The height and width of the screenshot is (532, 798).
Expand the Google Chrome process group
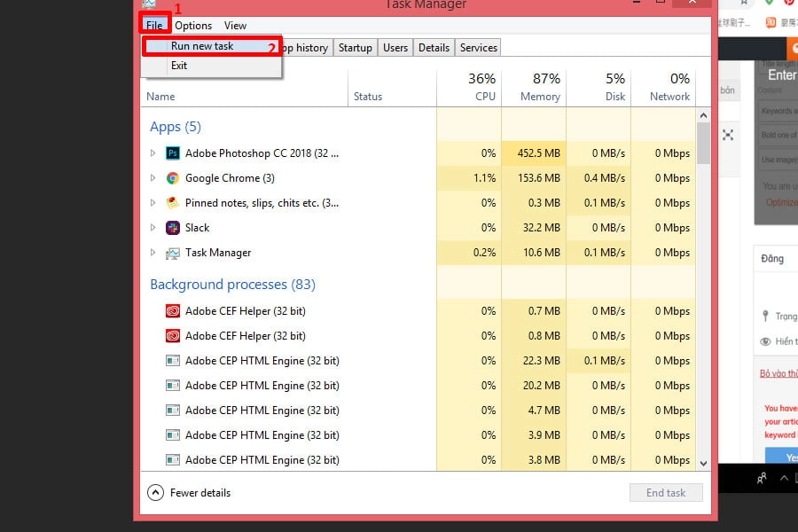click(153, 178)
